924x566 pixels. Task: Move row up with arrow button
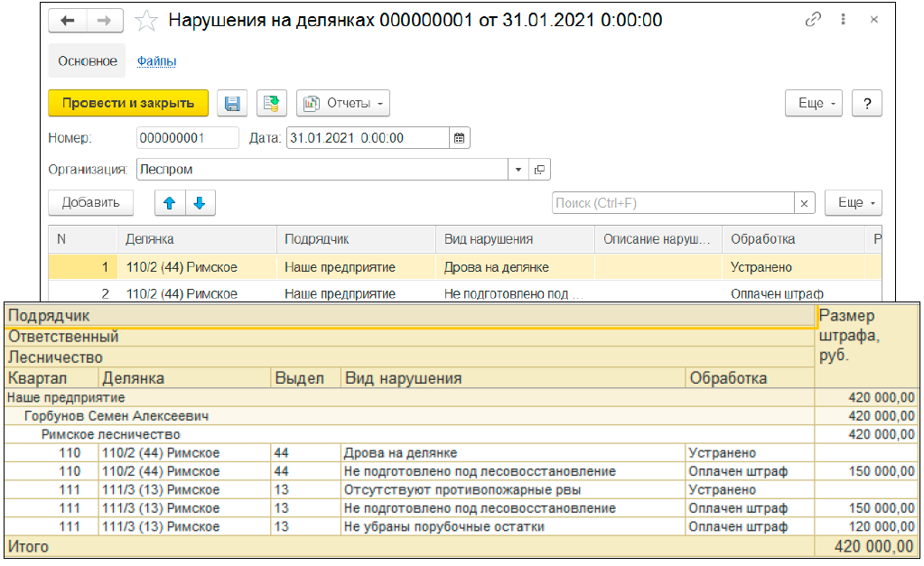pos(169,203)
